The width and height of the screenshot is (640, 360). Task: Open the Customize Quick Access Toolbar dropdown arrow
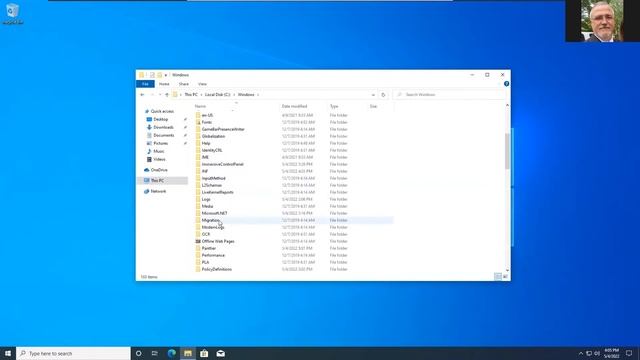pyautogui.click(x=166, y=75)
